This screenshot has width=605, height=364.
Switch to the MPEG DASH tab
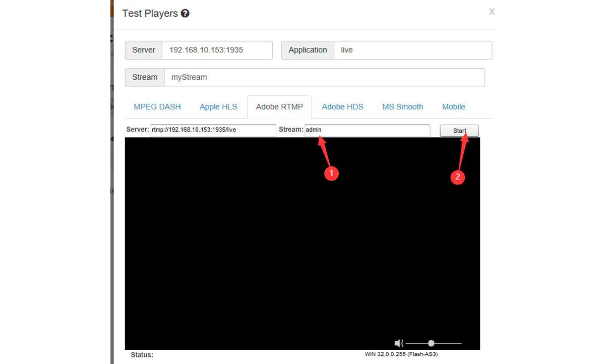point(157,107)
